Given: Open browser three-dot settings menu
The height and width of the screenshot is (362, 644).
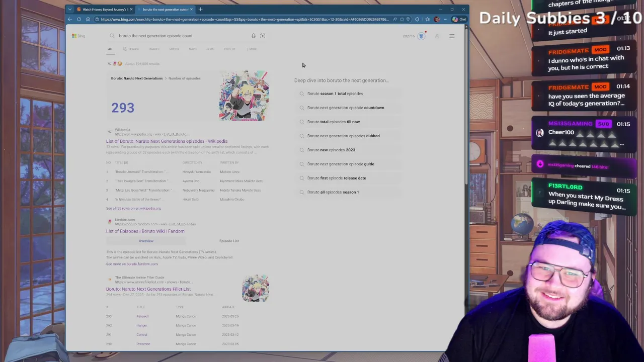Looking at the screenshot, I should (x=445, y=19).
